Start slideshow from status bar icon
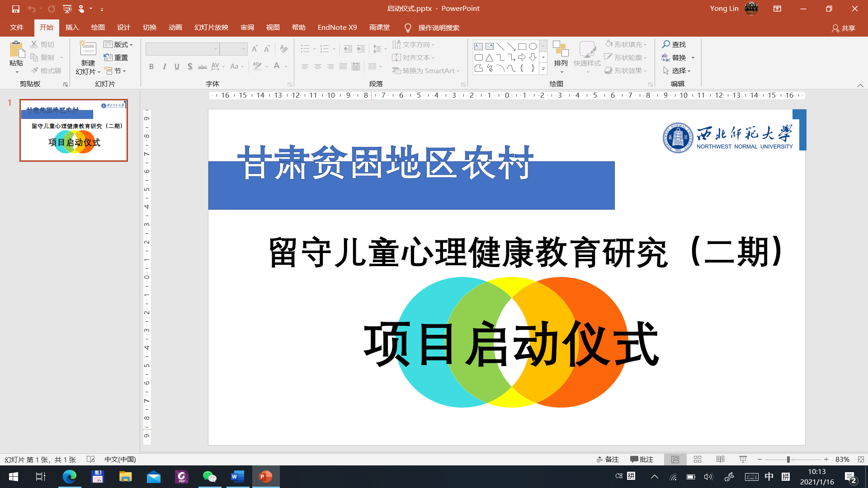Viewport: 868px width, 488px height. pyautogui.click(x=743, y=459)
